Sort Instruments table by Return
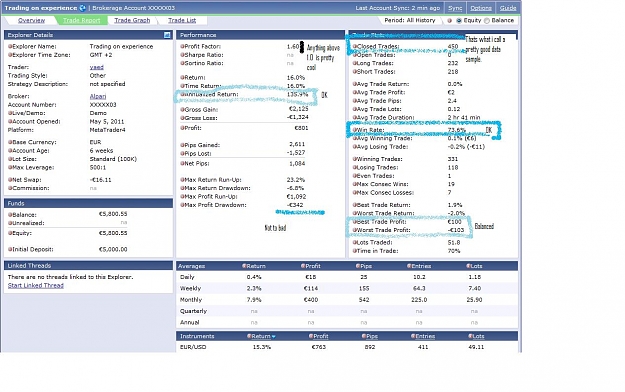 pyautogui.click(x=261, y=336)
